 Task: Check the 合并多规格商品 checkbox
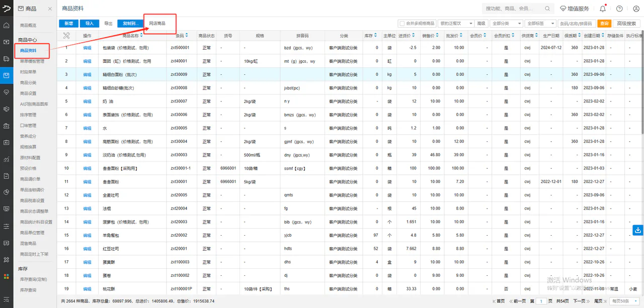(x=401, y=24)
